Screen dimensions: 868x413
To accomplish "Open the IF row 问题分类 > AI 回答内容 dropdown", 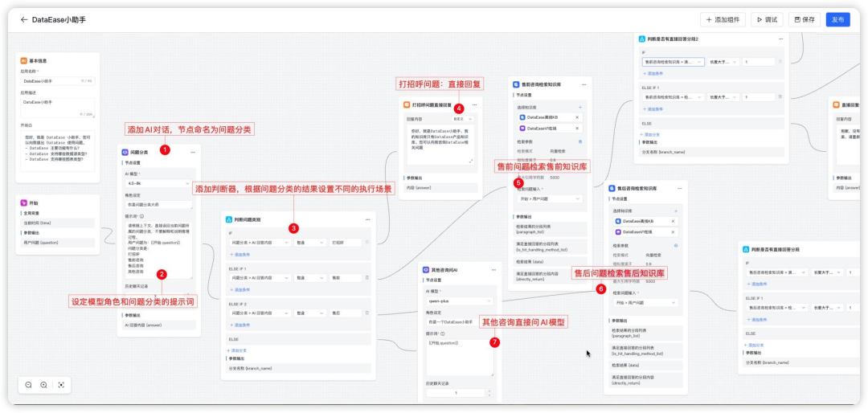I will [x=260, y=243].
